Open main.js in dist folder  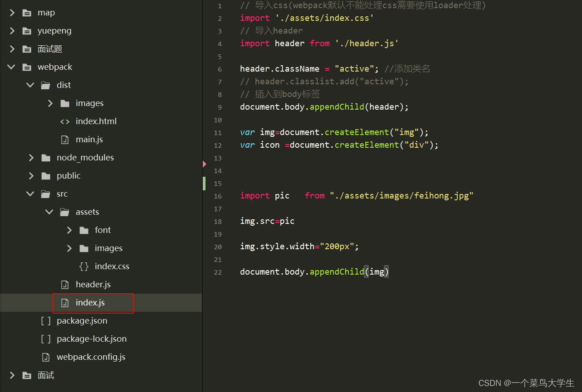pos(89,140)
